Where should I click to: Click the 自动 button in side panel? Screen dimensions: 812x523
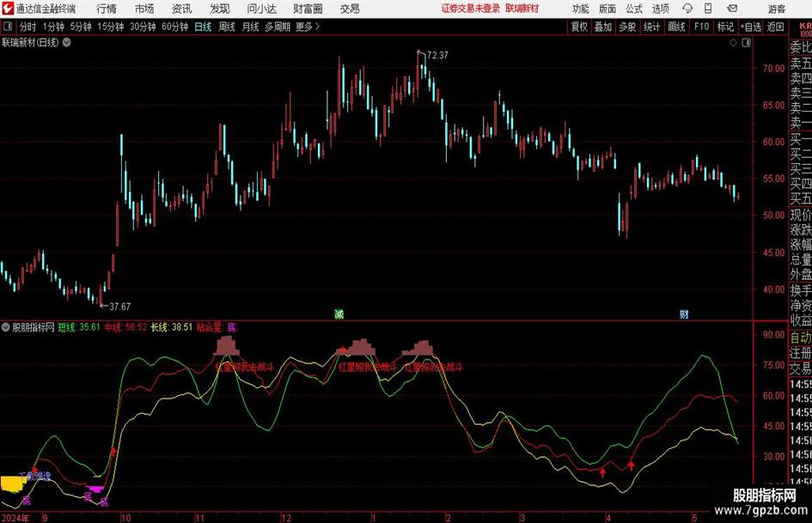[x=801, y=338]
